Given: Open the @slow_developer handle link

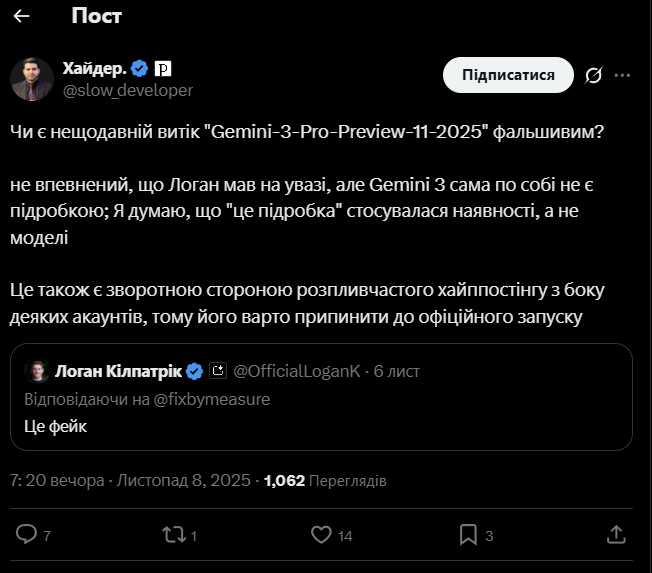Looking at the screenshot, I should (x=128, y=90).
